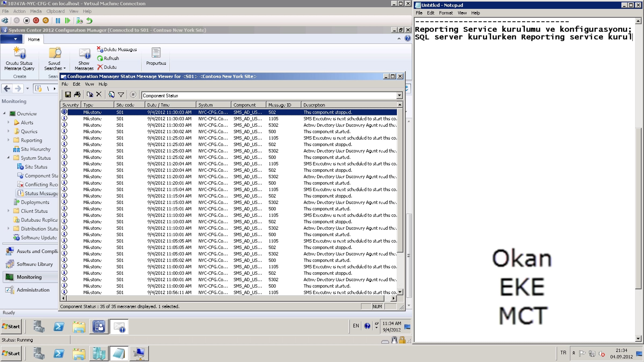Click the VM Turn Off stop icon
Screen dimensions: 644x362
pyautogui.click(x=26, y=21)
